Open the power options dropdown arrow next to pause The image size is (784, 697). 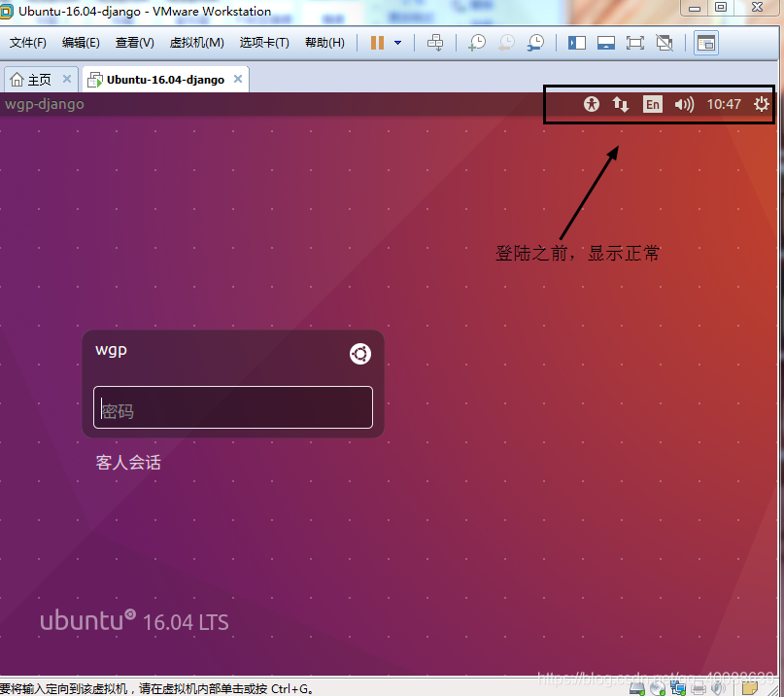[x=398, y=43]
